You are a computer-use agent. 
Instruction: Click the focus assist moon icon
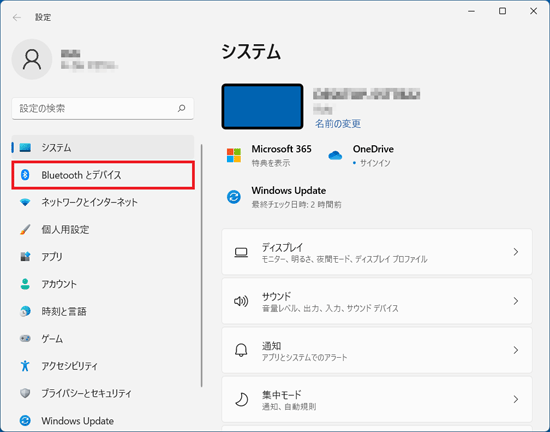coord(241,399)
